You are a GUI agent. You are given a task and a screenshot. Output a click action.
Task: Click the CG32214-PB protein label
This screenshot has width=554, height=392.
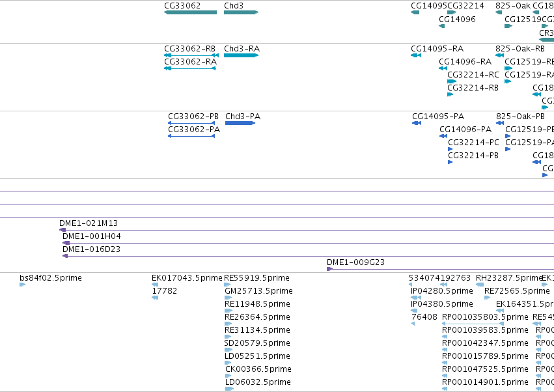point(473,156)
